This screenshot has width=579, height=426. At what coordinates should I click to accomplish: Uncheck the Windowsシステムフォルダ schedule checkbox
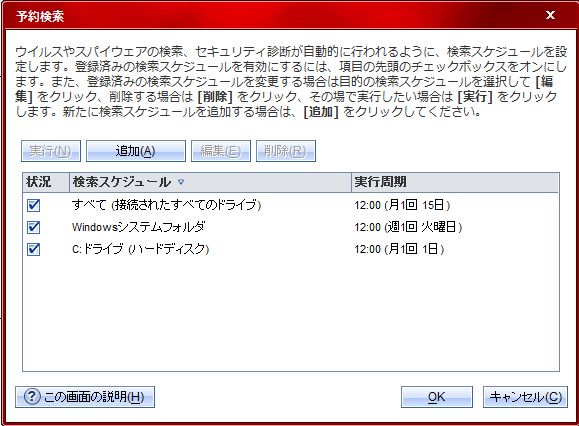tap(34, 227)
